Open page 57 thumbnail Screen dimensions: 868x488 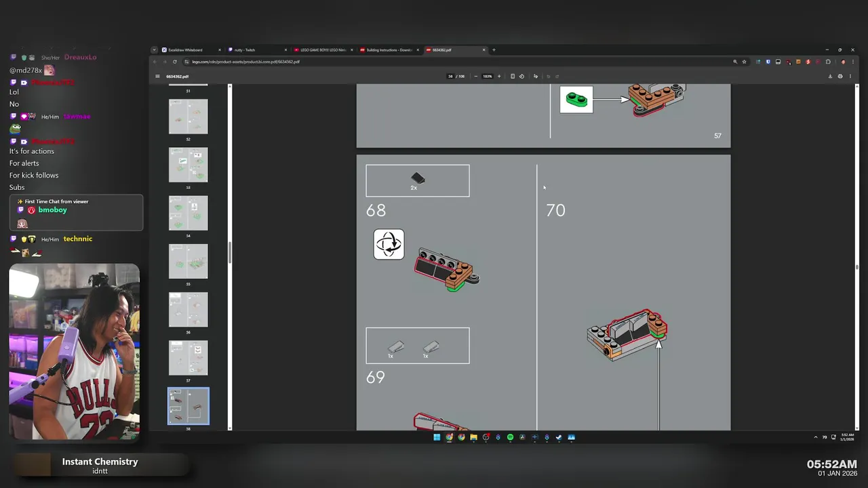pyautogui.click(x=189, y=358)
